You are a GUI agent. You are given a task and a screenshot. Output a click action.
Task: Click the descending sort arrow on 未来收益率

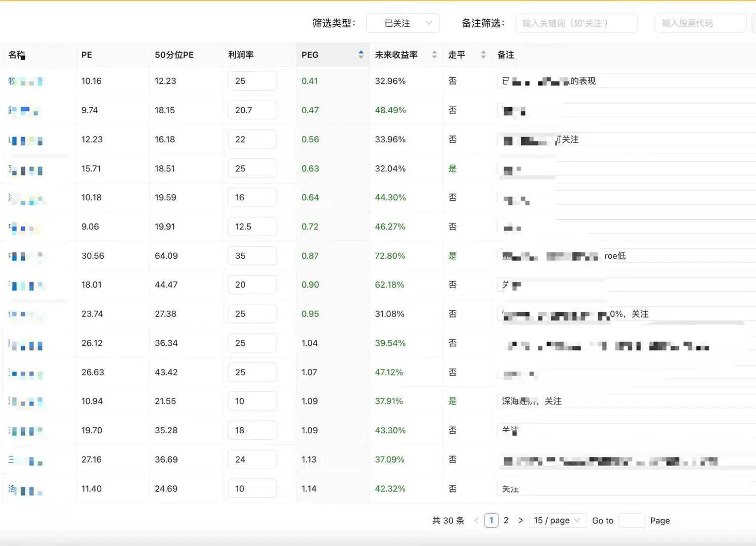(434, 57)
